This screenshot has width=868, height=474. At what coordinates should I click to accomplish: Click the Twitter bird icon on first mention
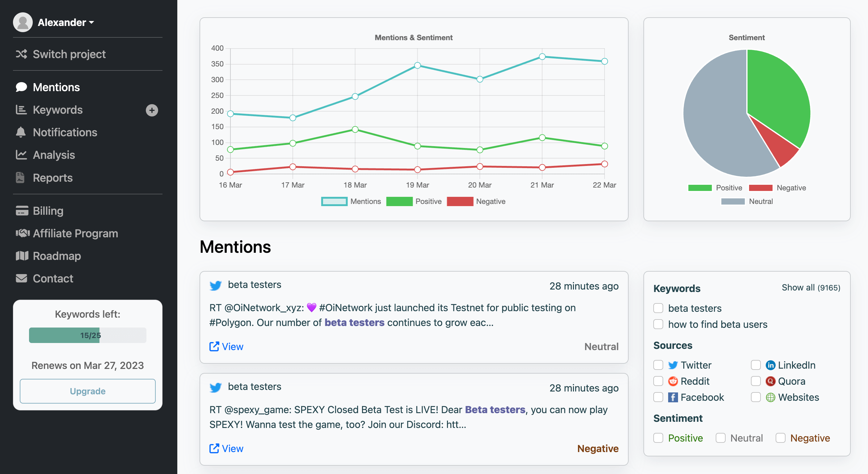point(216,286)
